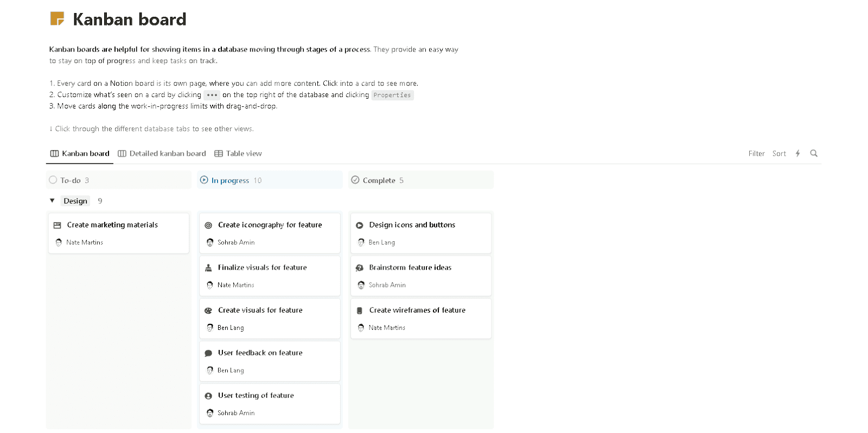Click the brainstorm icon on Brainstorm feature ideas card
Image resolution: width=868 pixels, height=433 pixels.
[x=360, y=267]
